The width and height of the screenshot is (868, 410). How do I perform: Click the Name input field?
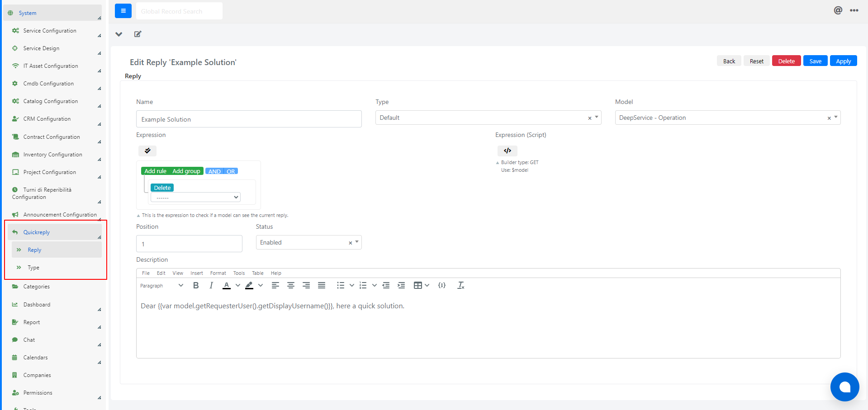click(249, 119)
